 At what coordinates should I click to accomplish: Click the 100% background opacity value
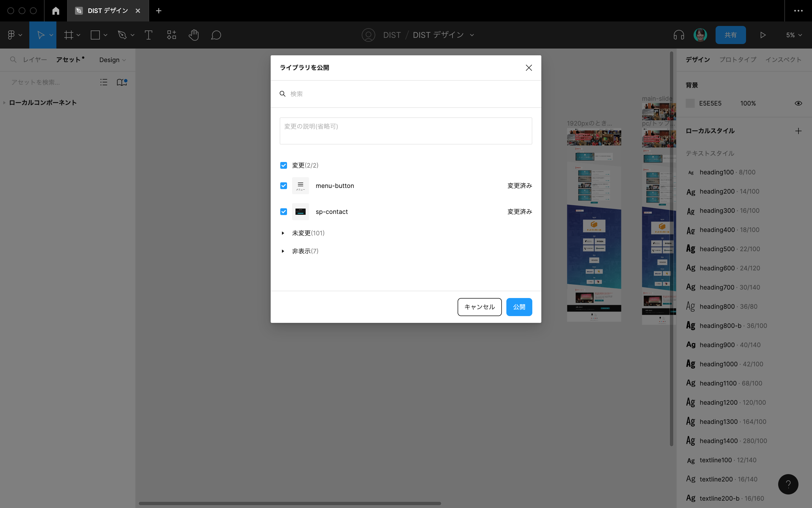tap(748, 103)
